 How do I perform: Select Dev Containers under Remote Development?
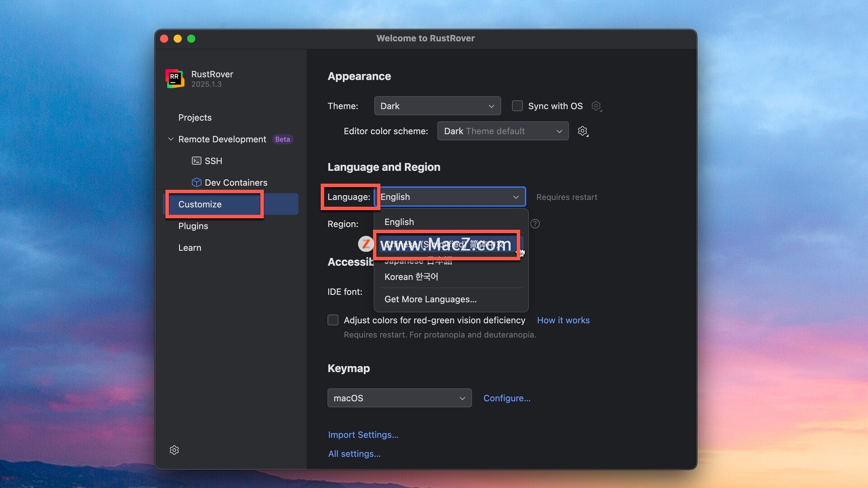[x=236, y=183]
